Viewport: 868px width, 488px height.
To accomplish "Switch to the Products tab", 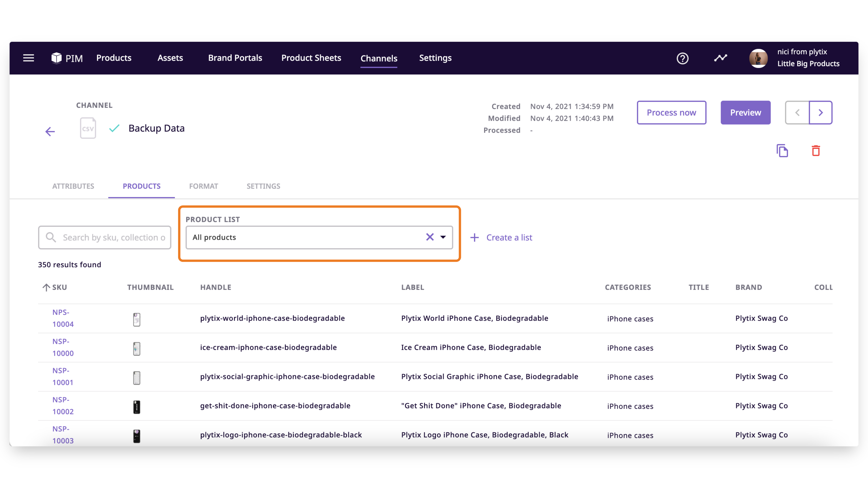I will [x=142, y=186].
